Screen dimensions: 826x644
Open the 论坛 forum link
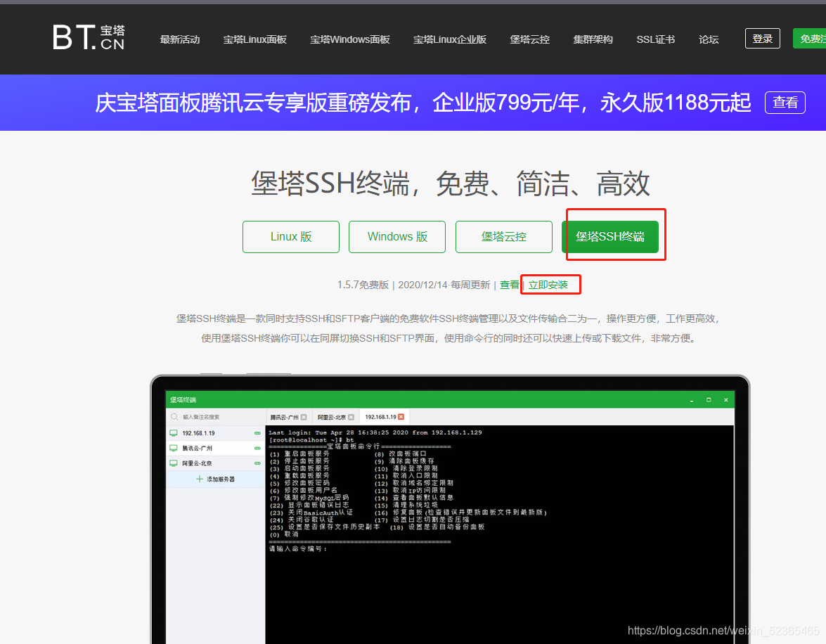[709, 39]
